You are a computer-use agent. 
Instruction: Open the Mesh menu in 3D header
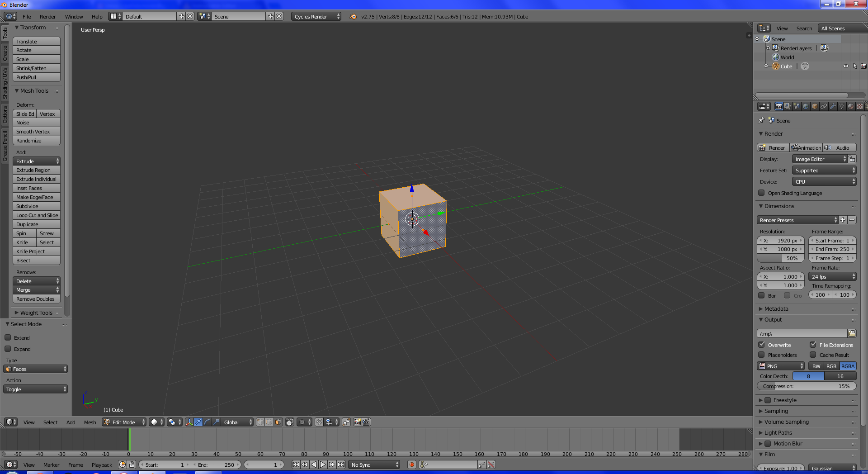coord(90,422)
